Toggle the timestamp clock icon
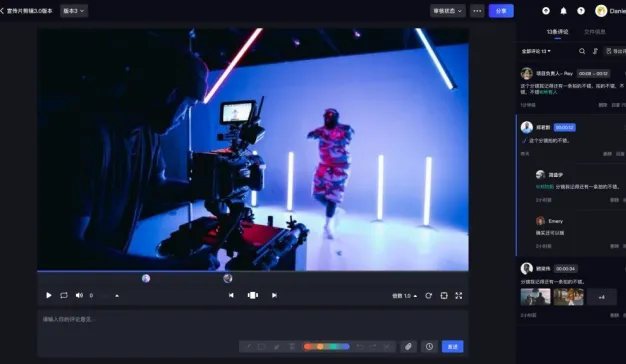 click(x=429, y=346)
